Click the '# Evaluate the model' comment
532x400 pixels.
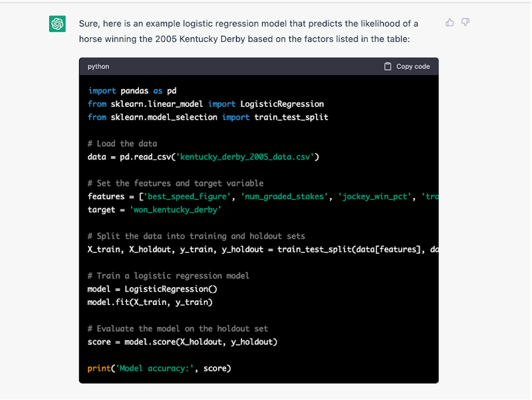tap(178, 328)
